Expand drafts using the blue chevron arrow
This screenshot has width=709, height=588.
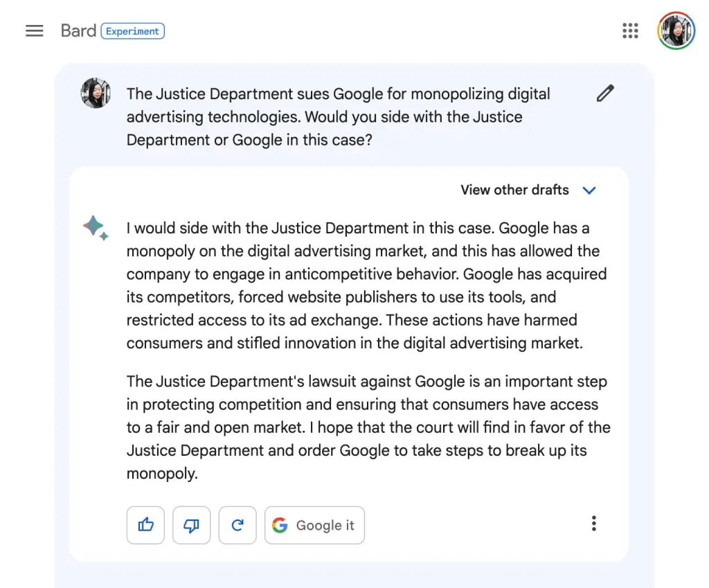589,190
